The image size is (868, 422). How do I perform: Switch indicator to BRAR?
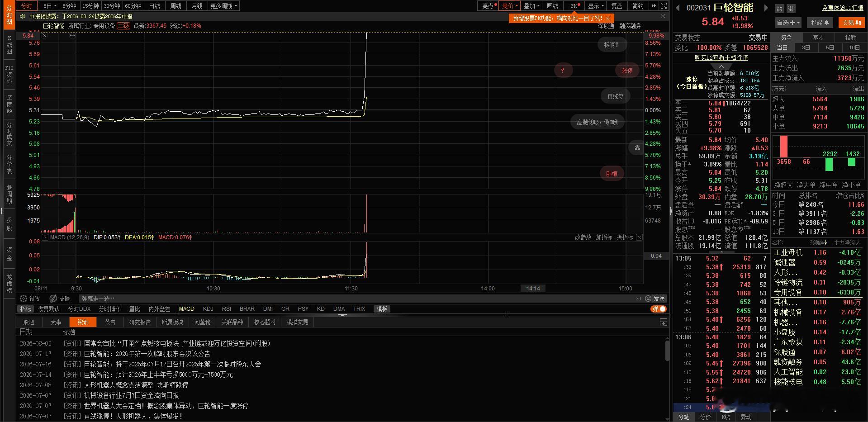coord(247,309)
